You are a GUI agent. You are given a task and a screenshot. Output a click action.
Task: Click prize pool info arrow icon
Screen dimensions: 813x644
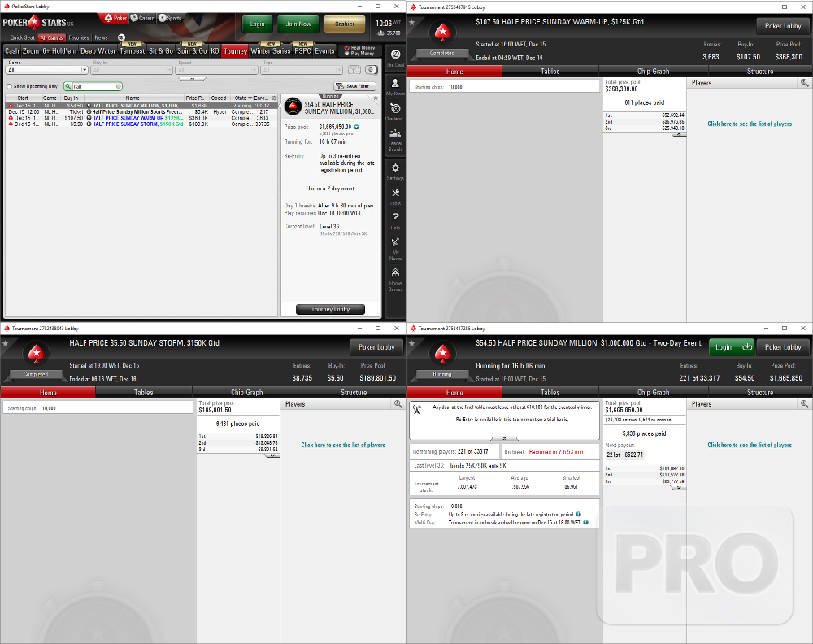[x=357, y=127]
